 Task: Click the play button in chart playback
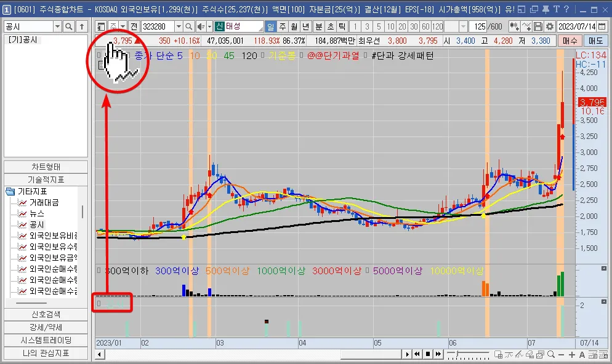click(x=407, y=354)
